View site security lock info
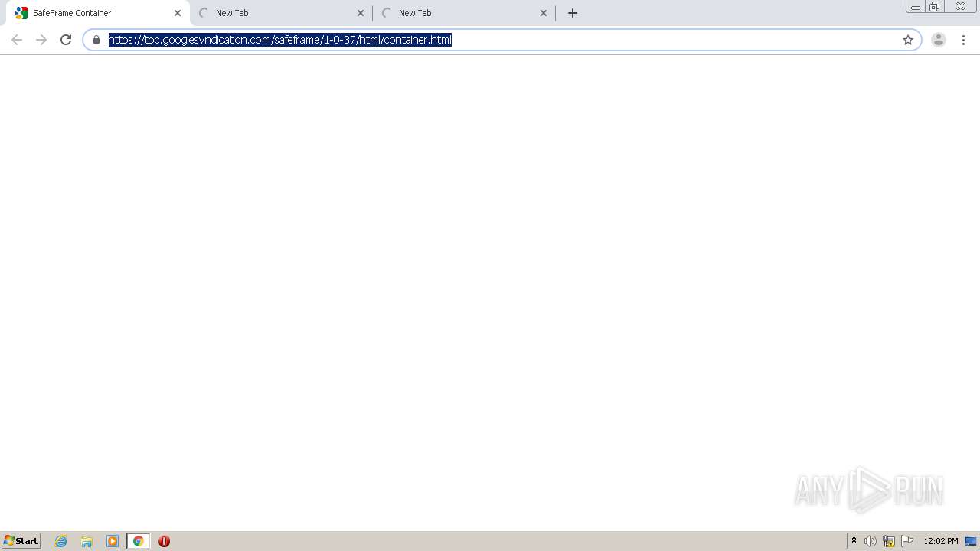The height and width of the screenshot is (551, 980). pos(96,40)
